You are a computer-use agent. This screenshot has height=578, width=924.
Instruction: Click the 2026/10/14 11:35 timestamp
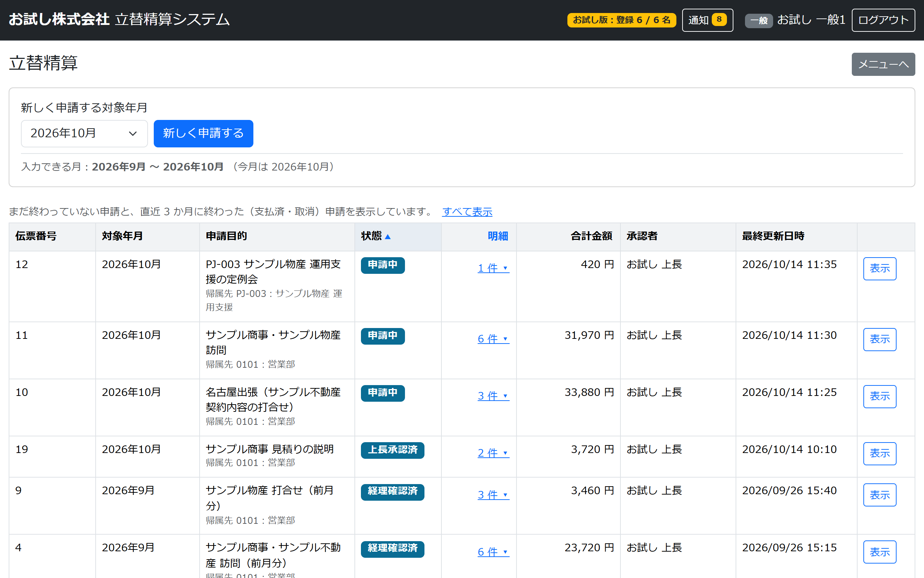pyautogui.click(x=789, y=264)
